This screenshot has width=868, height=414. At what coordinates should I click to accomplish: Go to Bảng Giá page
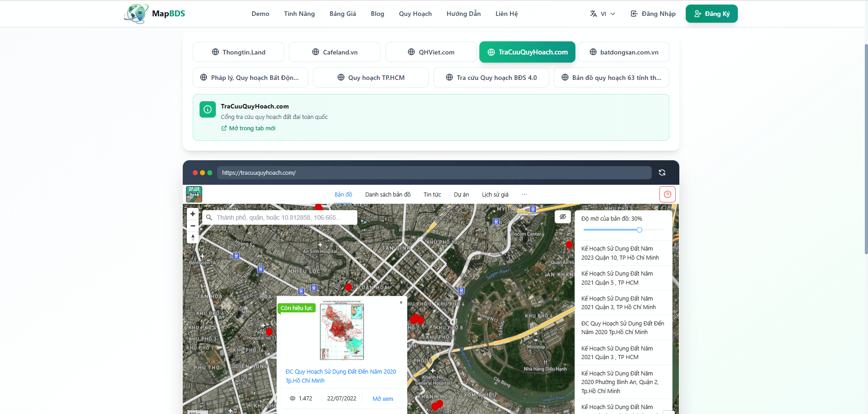coord(343,14)
